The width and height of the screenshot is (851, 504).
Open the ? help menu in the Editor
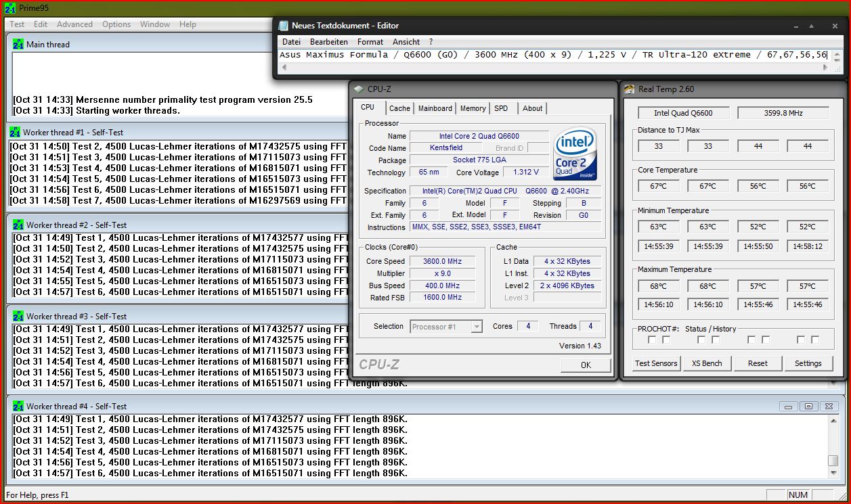(x=431, y=42)
